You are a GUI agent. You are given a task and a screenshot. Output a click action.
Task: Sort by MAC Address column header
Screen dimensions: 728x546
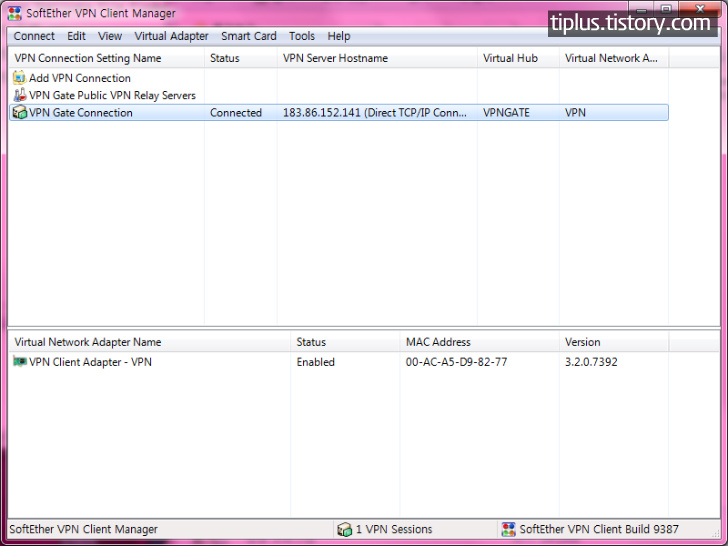click(x=480, y=342)
